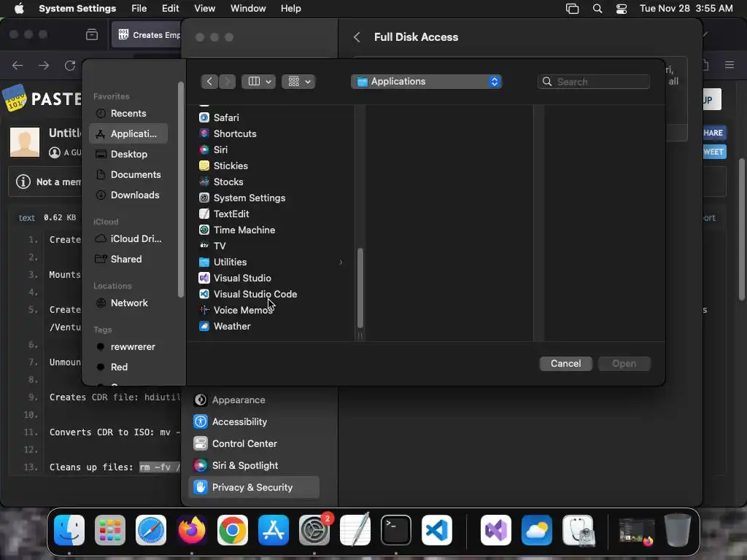
Task: Click the Open button in the dialog
Action: click(624, 363)
